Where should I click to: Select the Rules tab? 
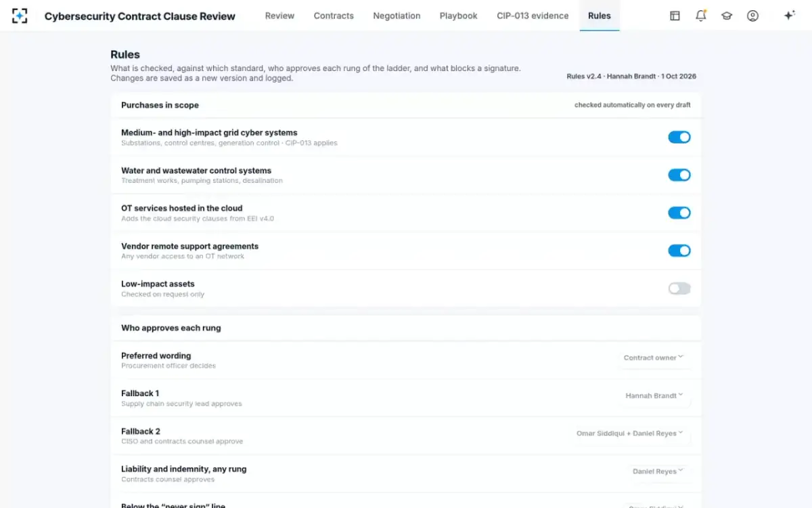click(600, 16)
